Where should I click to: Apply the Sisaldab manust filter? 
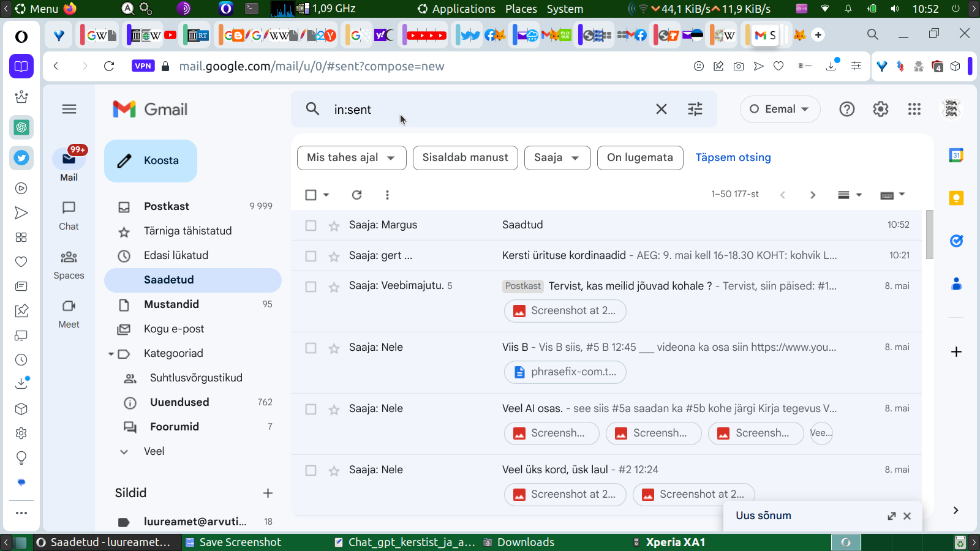(466, 157)
